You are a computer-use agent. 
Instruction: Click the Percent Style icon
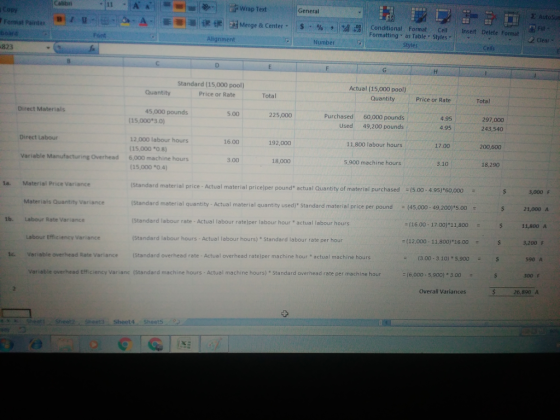pos(320,27)
